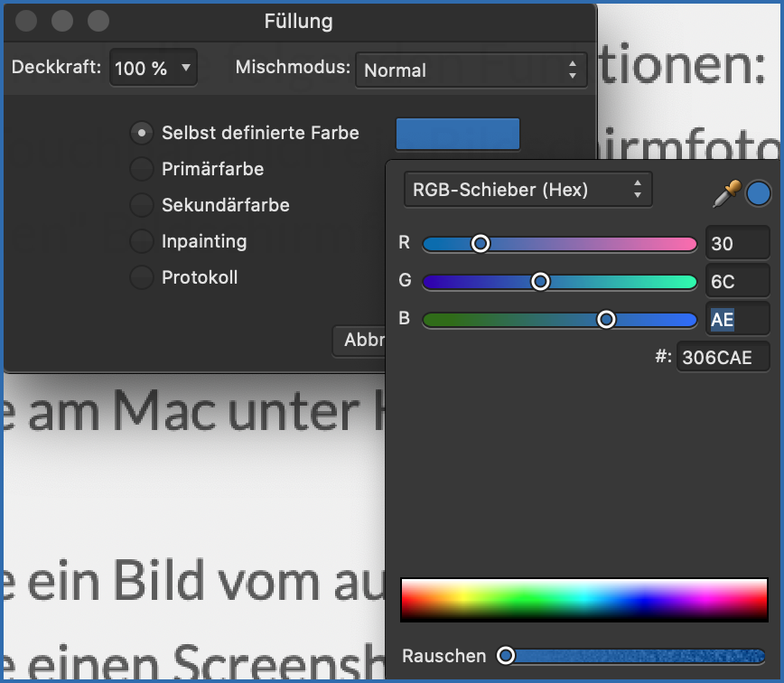Edit the hex value field showing 306CAE
The width and height of the screenshot is (784, 683).
(x=723, y=356)
